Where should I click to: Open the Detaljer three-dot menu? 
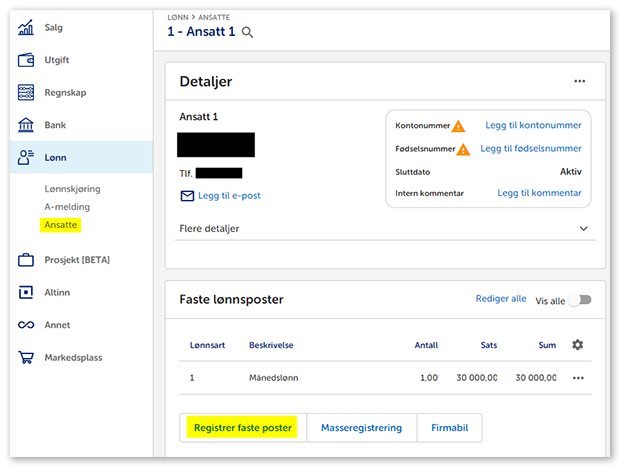click(580, 82)
